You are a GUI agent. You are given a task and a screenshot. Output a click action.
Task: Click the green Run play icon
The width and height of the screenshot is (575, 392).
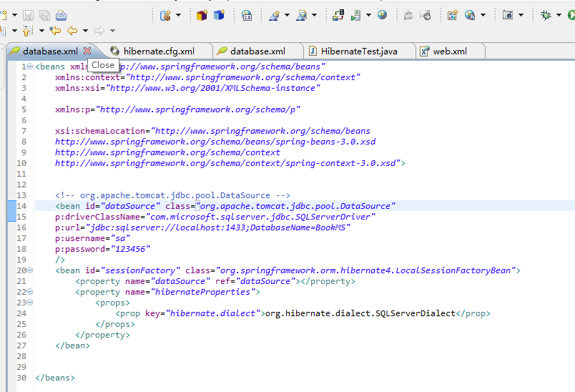tap(571, 15)
